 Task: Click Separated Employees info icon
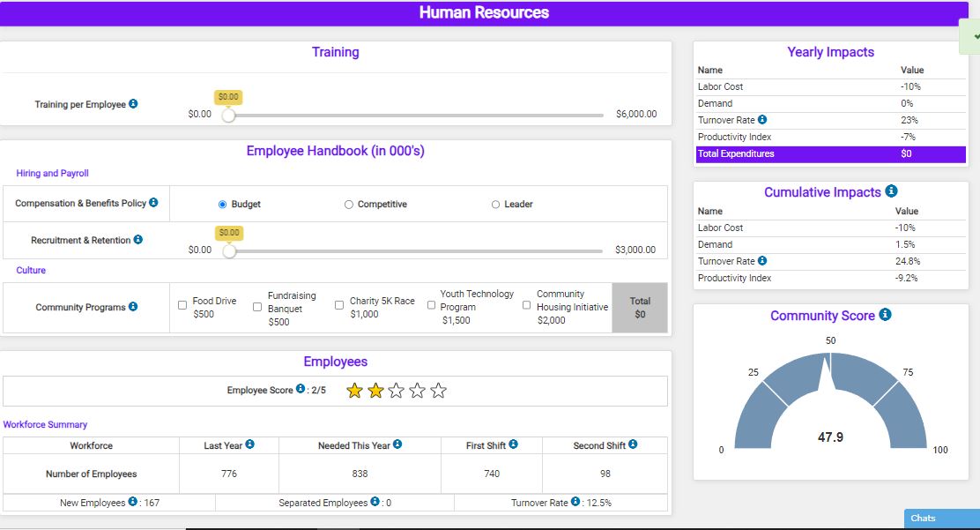[x=375, y=501]
